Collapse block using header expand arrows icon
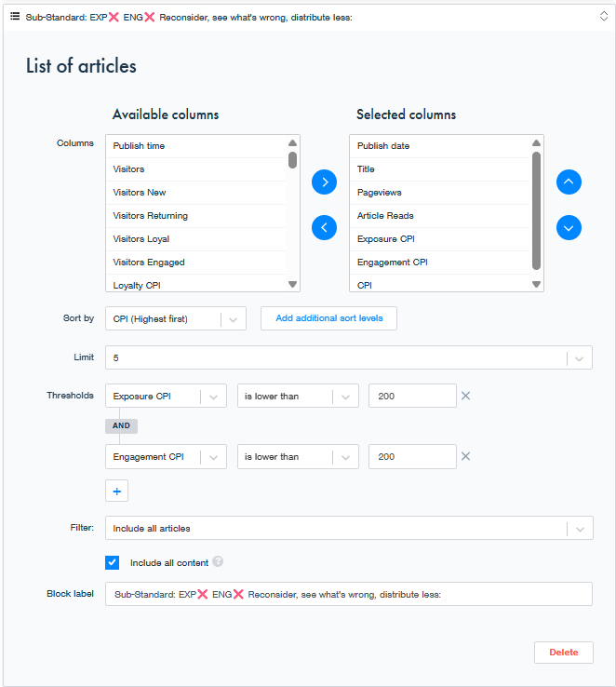The width and height of the screenshot is (616, 687). [604, 16]
